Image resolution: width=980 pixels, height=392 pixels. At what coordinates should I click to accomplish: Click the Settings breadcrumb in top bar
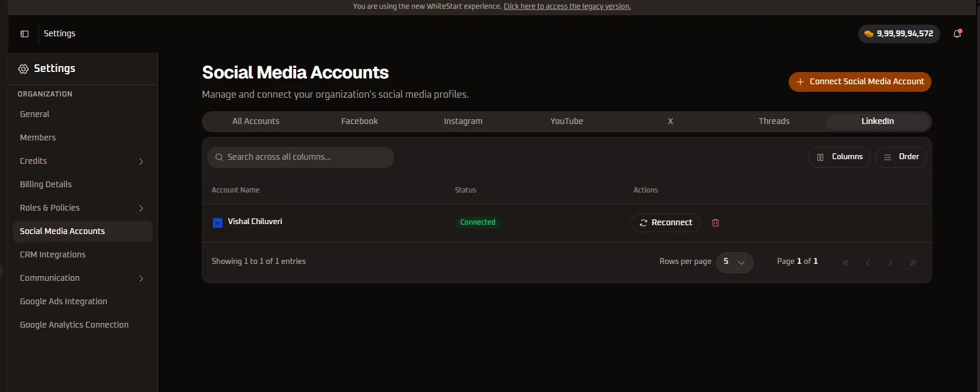click(60, 33)
